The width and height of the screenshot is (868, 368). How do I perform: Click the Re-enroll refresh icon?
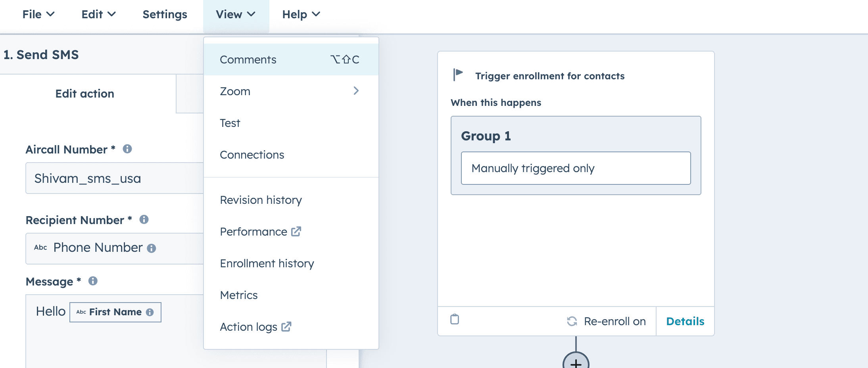click(x=572, y=321)
